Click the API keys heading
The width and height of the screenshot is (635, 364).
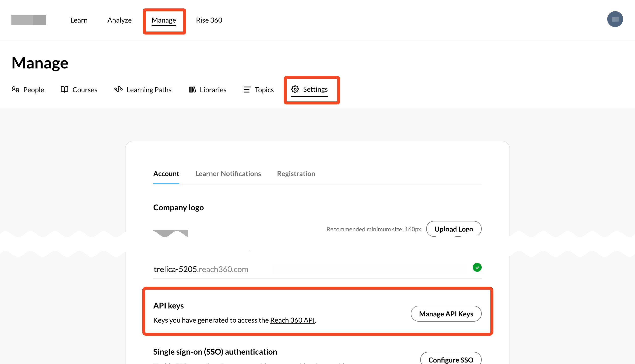pyautogui.click(x=169, y=305)
